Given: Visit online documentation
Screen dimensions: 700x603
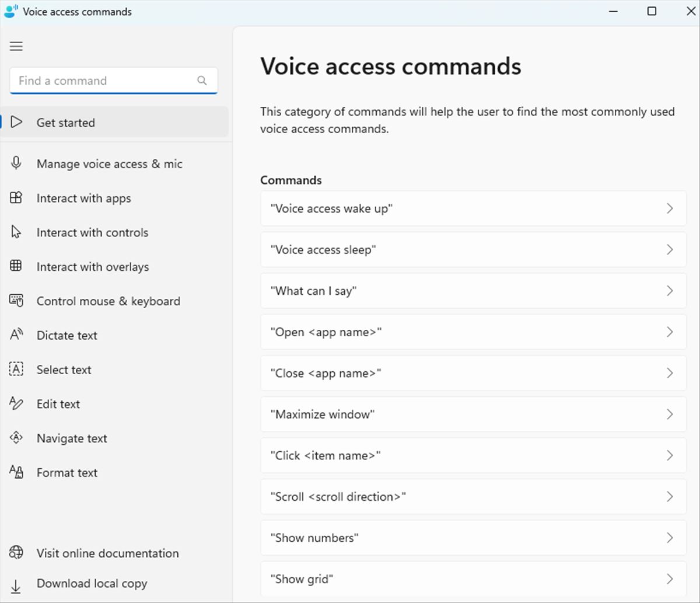Looking at the screenshot, I should tap(107, 553).
